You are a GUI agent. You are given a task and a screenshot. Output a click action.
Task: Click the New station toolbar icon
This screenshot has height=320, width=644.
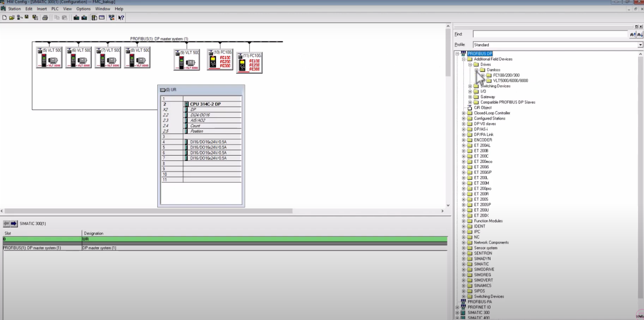[4, 18]
